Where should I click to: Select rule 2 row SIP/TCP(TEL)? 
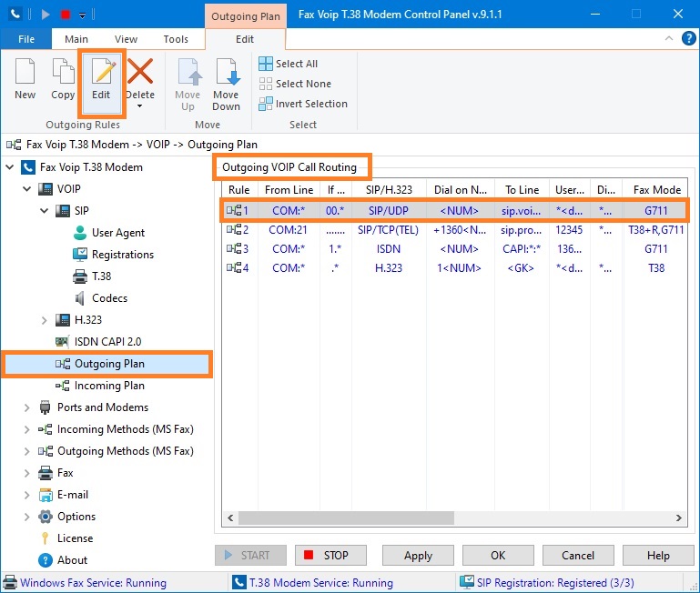[x=454, y=230]
